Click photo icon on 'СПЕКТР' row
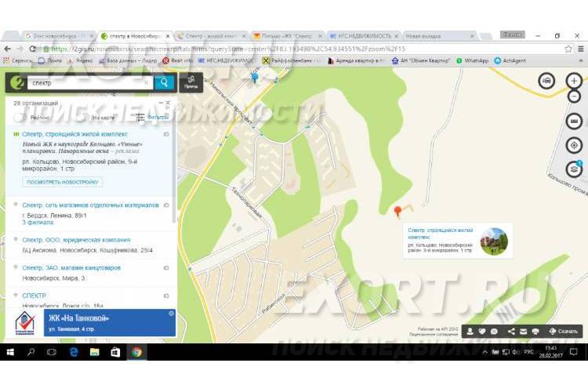 tap(166, 296)
